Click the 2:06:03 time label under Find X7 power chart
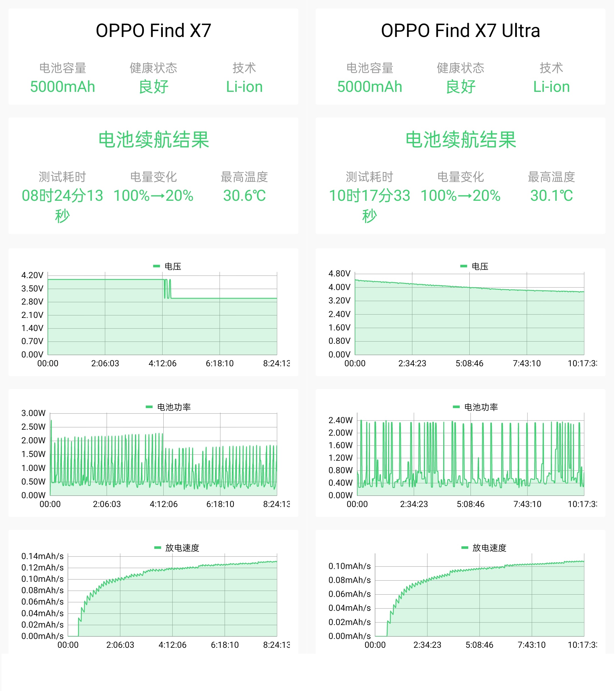 pyautogui.click(x=107, y=505)
